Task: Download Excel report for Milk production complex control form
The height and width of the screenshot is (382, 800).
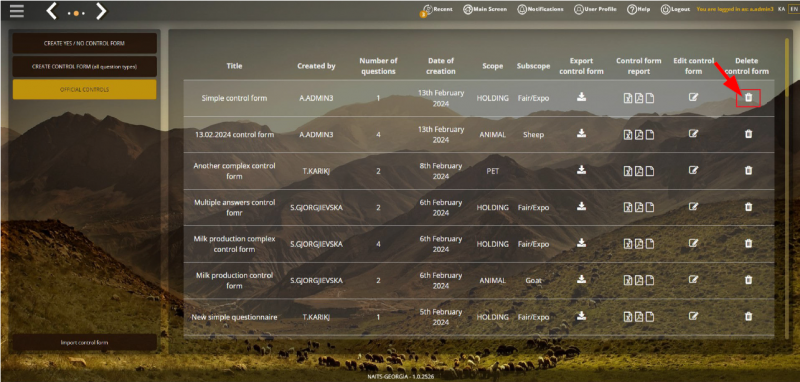Action: pyautogui.click(x=628, y=244)
